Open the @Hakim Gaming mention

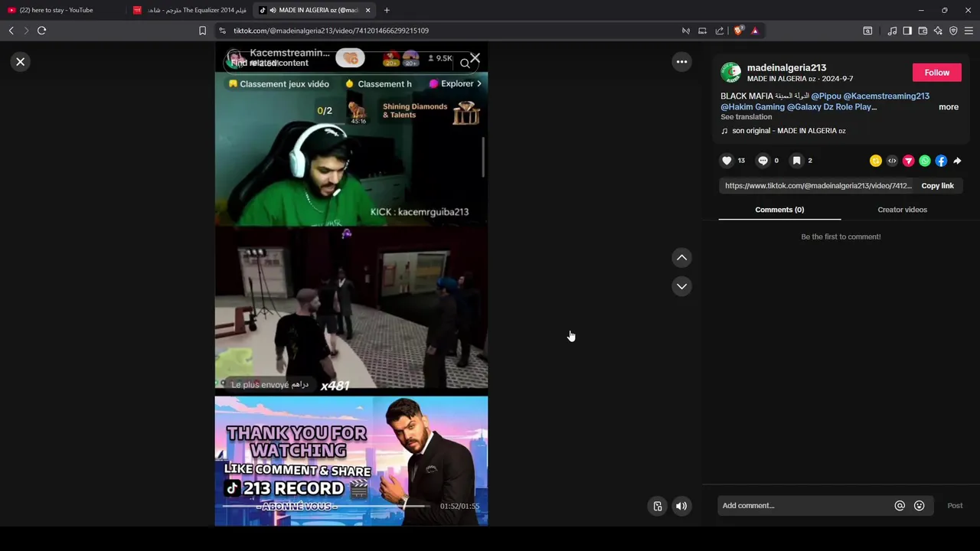753,107
